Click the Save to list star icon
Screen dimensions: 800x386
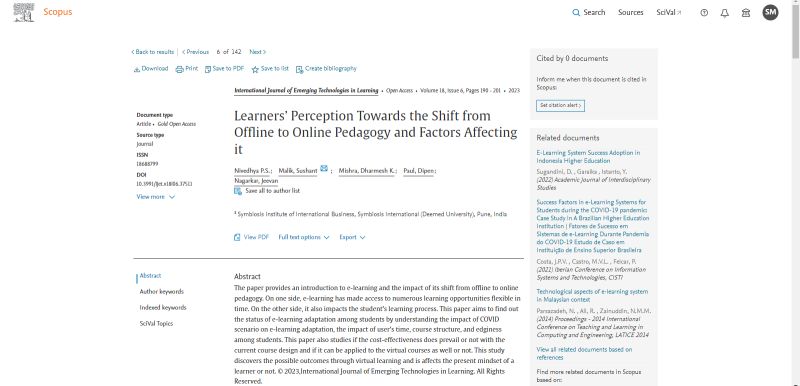(x=255, y=69)
